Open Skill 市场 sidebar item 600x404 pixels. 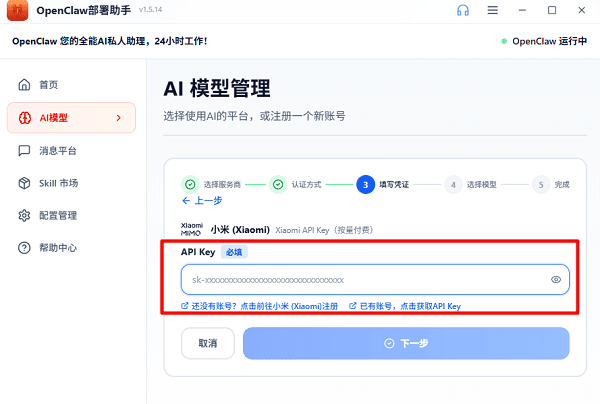tap(71, 183)
